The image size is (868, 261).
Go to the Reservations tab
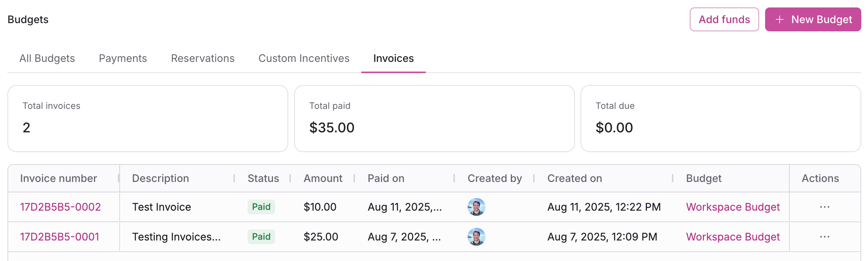202,58
